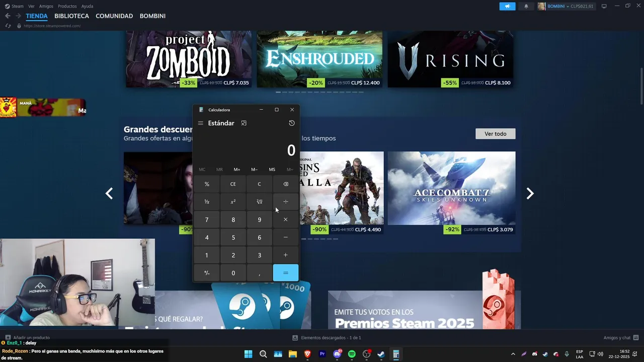
Task: Open Premiere Pro from the taskbar
Action: (x=323, y=354)
